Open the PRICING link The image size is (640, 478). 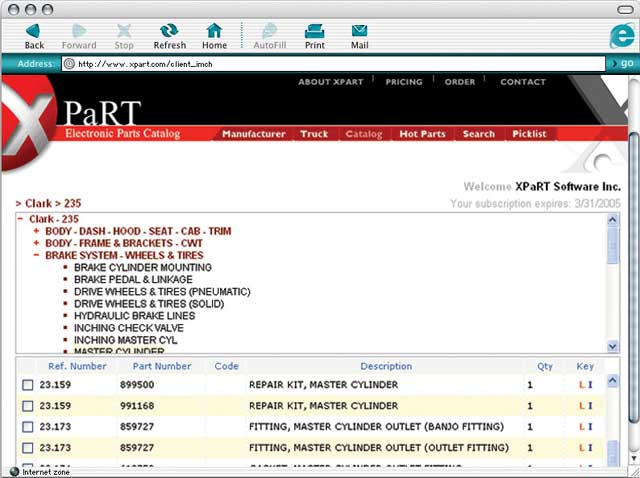pyautogui.click(x=404, y=82)
